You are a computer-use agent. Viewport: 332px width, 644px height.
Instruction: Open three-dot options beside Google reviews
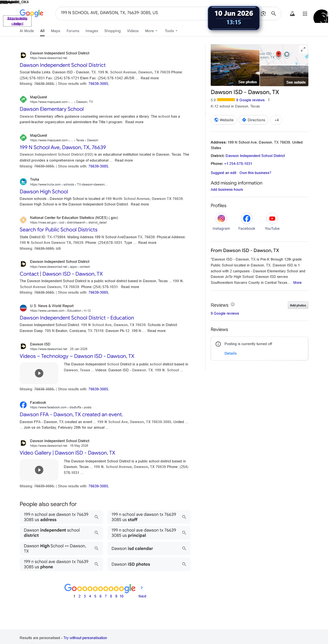coord(269,100)
